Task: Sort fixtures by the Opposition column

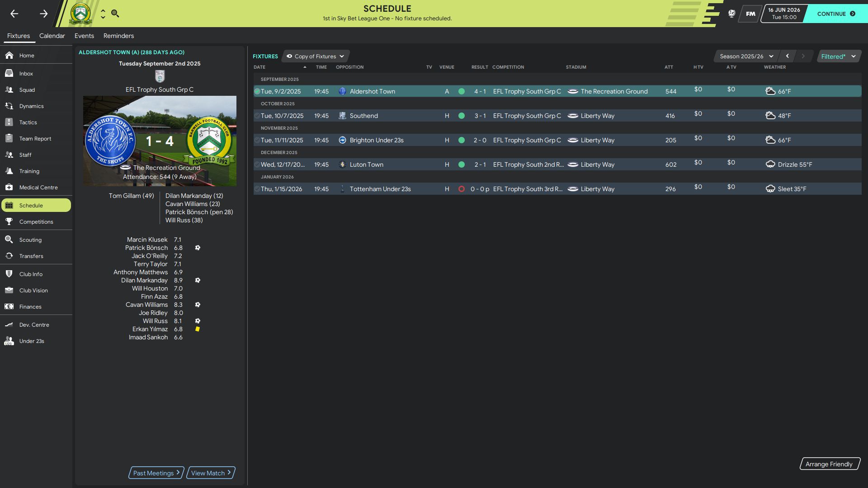Action: pyautogui.click(x=349, y=67)
